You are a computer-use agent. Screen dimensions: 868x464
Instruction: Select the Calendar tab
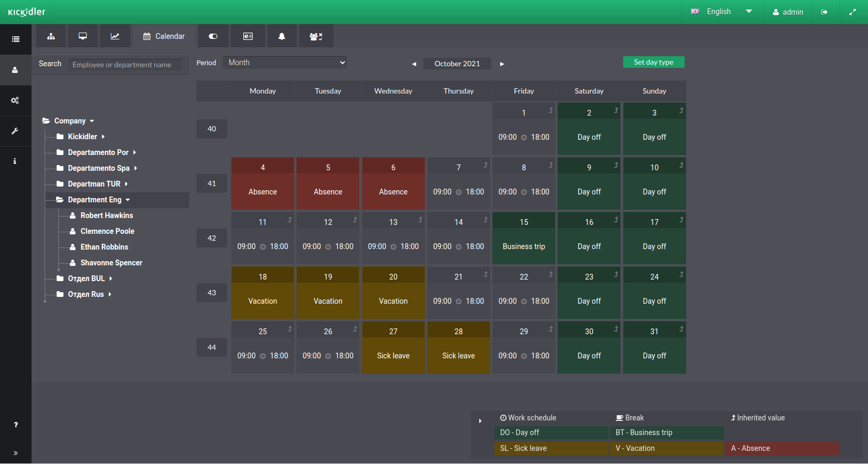[x=164, y=36]
